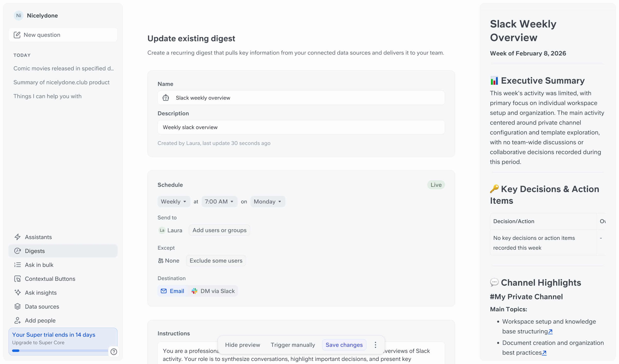This screenshot has width=619, height=364.
Task: Open the Monday day dropdown
Action: click(x=268, y=202)
